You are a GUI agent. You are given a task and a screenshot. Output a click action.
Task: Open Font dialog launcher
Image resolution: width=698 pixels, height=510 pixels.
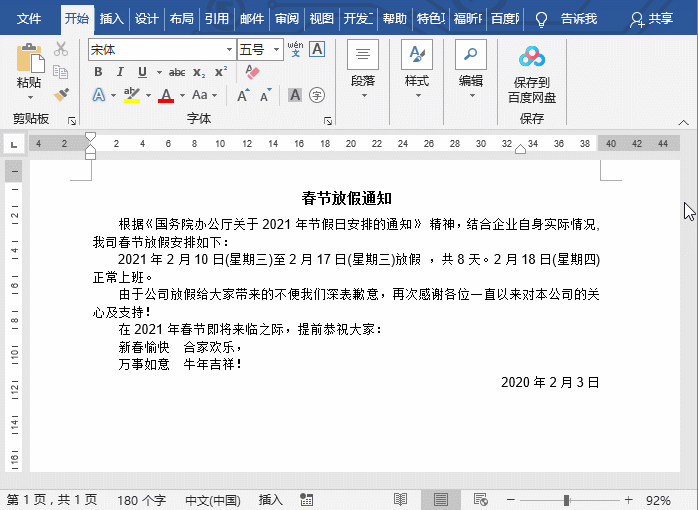pyautogui.click(x=328, y=121)
